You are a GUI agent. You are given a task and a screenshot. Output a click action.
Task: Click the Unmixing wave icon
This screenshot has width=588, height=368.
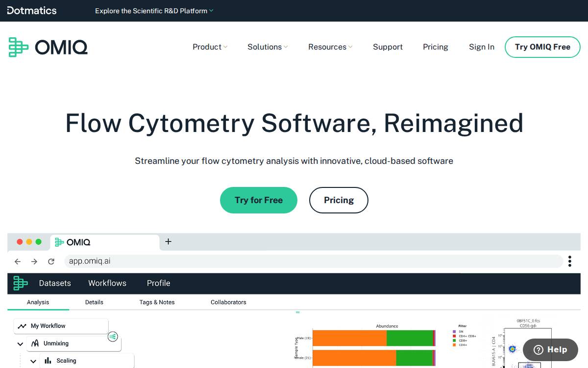coord(35,343)
